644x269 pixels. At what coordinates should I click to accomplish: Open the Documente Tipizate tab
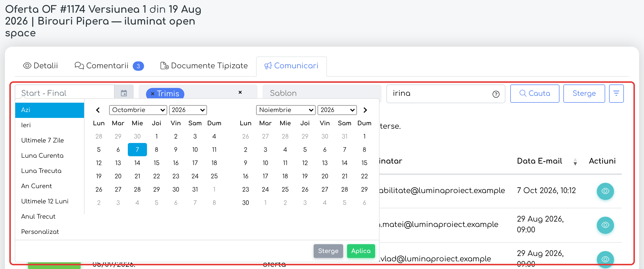(x=204, y=66)
